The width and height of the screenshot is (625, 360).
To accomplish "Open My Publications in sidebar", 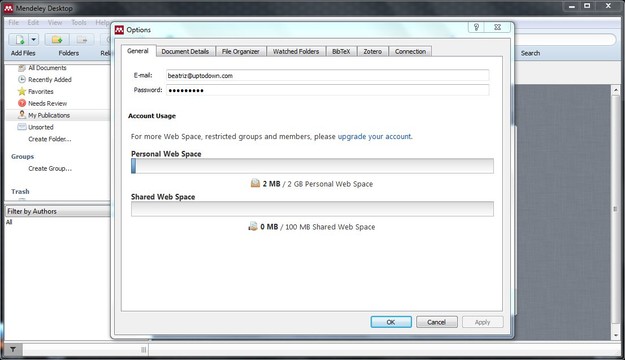I will pyautogui.click(x=44, y=115).
